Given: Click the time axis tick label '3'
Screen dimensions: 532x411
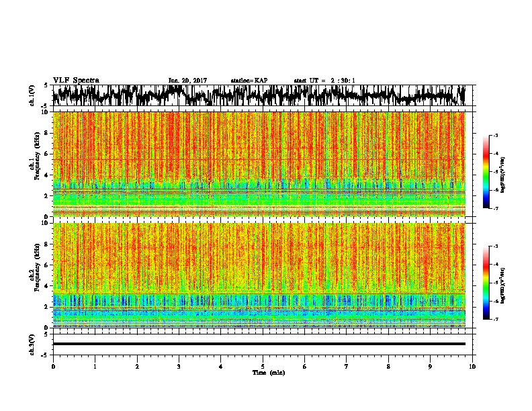Looking at the screenshot, I should 179,367.
